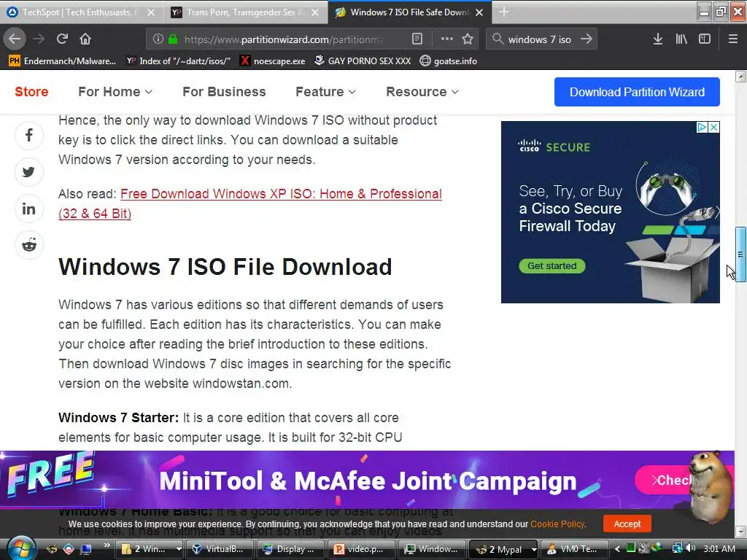The height and width of the screenshot is (560, 747).
Task: Open the Endermanch/Malware bookmark
Action: [63, 61]
